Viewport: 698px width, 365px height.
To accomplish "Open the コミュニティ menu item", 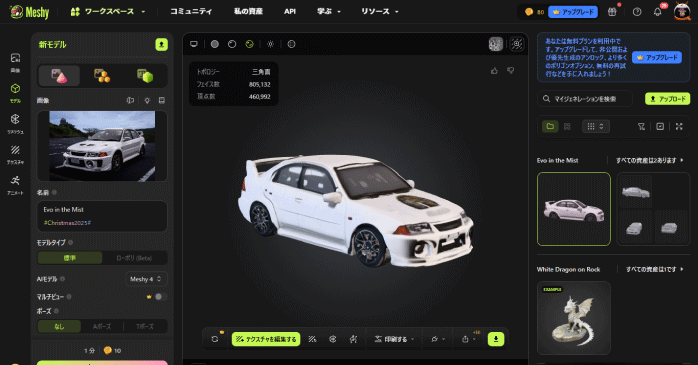I will [x=191, y=12].
